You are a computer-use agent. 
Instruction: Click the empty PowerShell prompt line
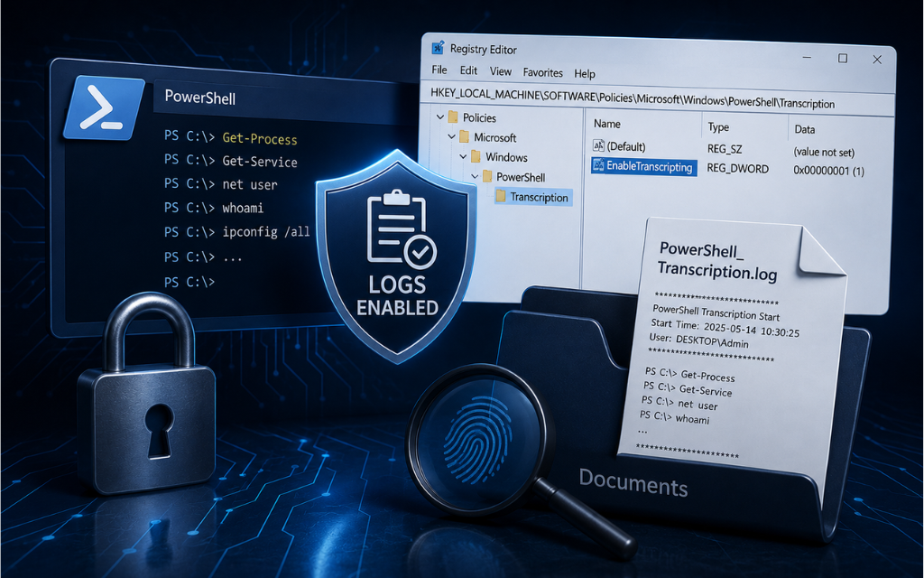(x=189, y=282)
